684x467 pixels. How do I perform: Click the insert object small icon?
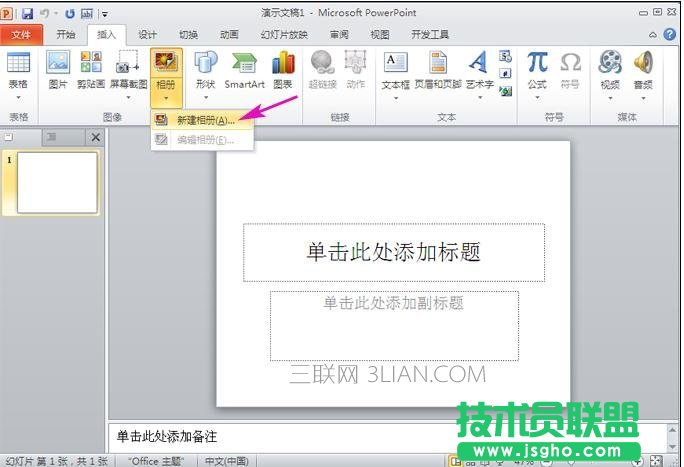(x=506, y=91)
